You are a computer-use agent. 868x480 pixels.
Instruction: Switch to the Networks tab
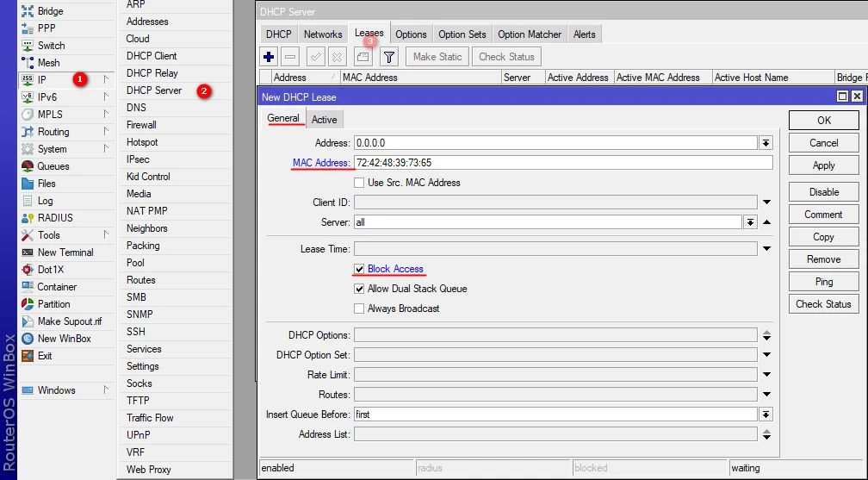pos(323,34)
